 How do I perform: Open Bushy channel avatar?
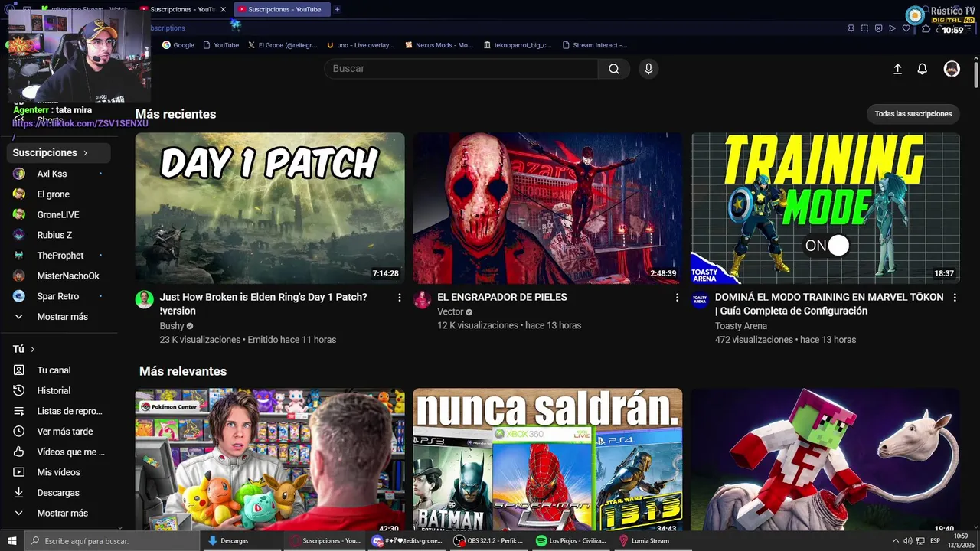coord(145,299)
